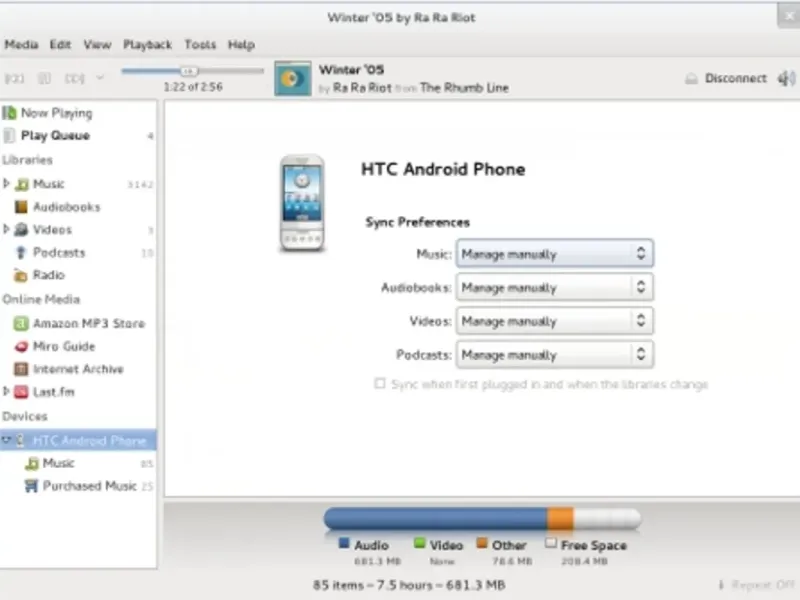This screenshot has width=800, height=600.
Task: Click the HTC phone device image
Action: point(302,203)
